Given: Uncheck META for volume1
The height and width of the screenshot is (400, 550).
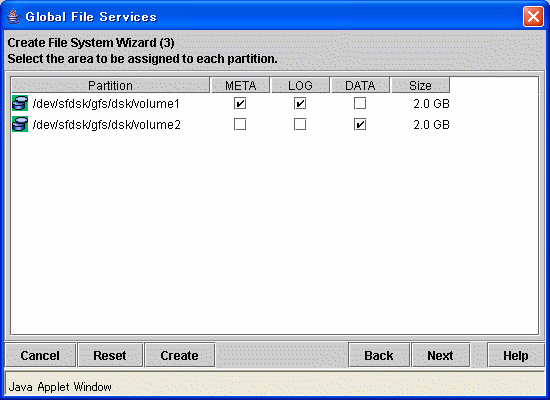Looking at the screenshot, I should [x=240, y=104].
